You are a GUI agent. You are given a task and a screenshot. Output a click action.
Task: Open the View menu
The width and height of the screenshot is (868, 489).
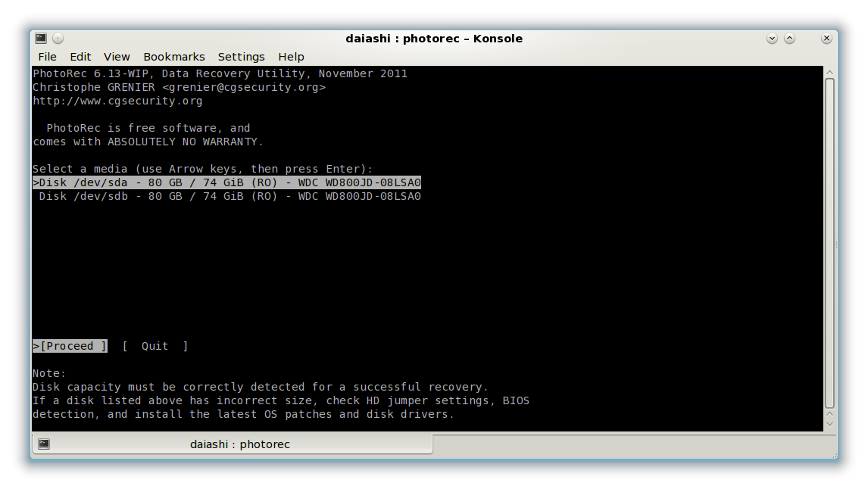(x=117, y=57)
